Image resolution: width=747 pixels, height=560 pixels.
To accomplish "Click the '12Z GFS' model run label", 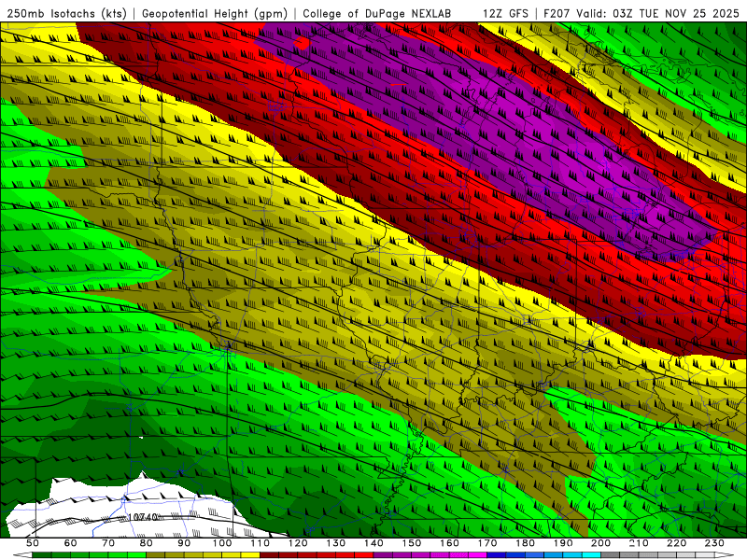I will click(x=505, y=13).
